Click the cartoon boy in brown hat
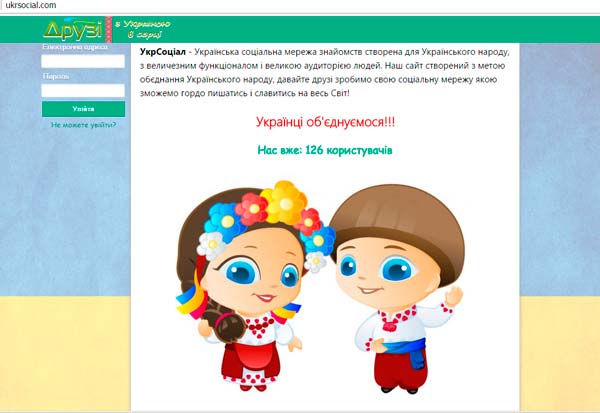Viewport: 600px width, 413px height. point(398,289)
